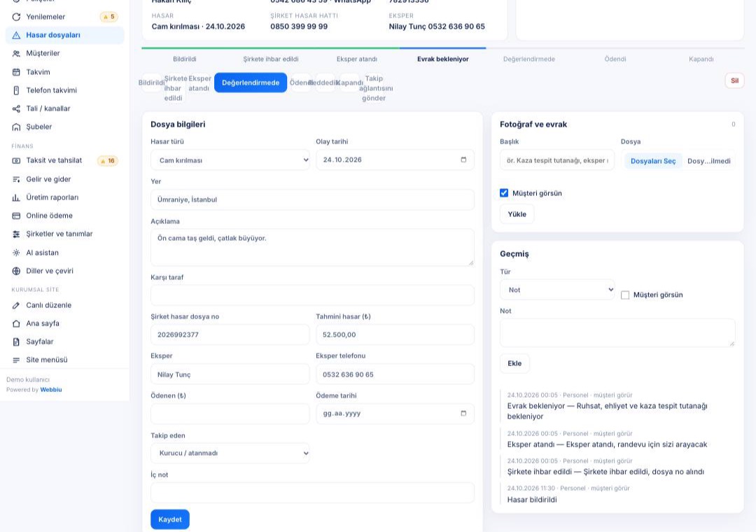Image resolution: width=756 pixels, height=532 pixels.
Task: Click Şirketler ve tanımlar sliders icon
Action: pos(16,234)
